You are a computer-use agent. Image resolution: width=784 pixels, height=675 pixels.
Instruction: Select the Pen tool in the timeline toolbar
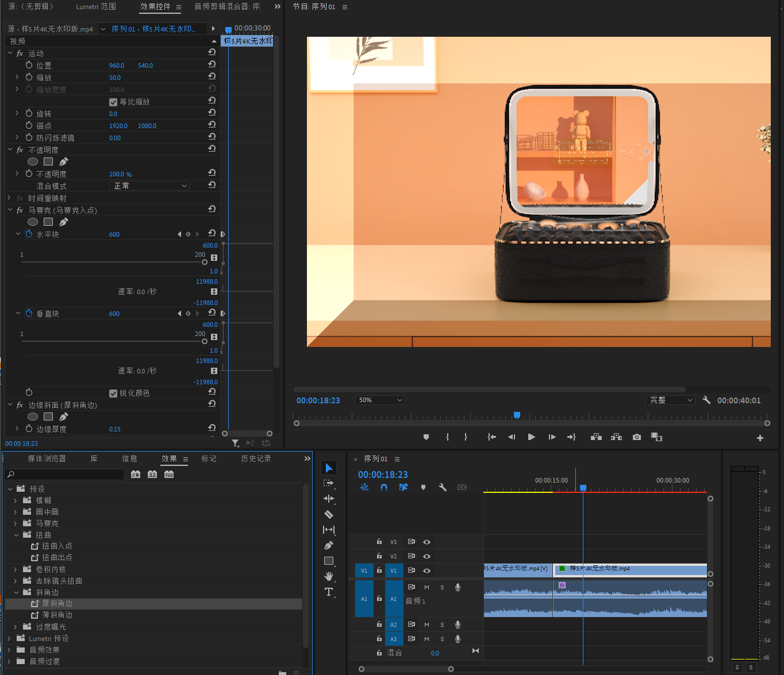(329, 545)
